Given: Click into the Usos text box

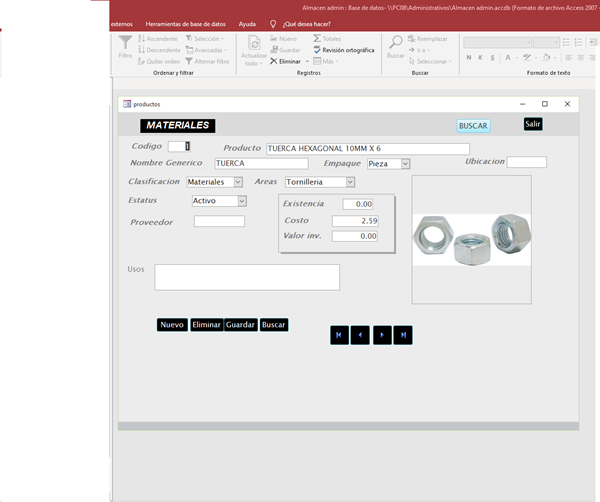Looking at the screenshot, I should pos(247,277).
